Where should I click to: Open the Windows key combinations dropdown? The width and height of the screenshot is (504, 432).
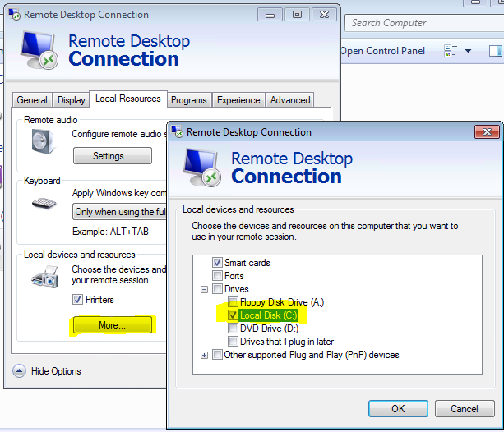click(119, 212)
